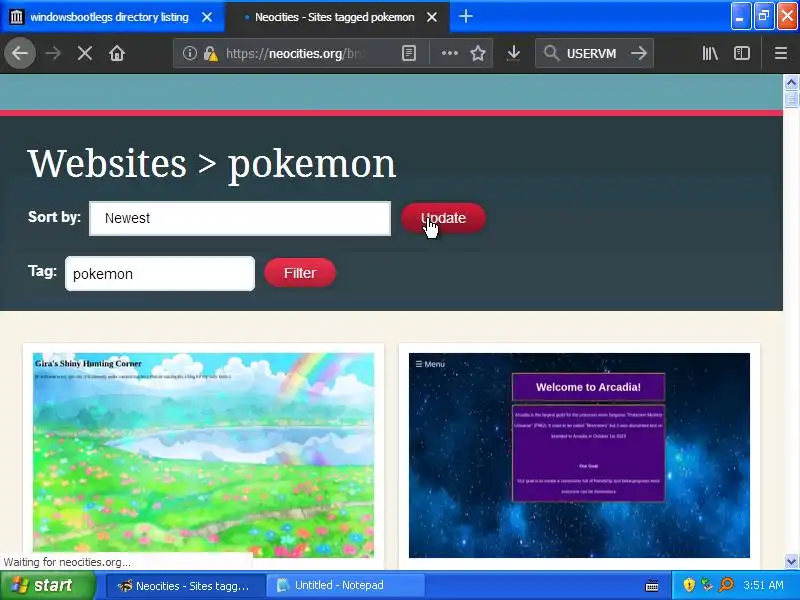Screen dimensions: 800x600
Task: Open the Firefox hamburger menu
Action: pos(781,53)
